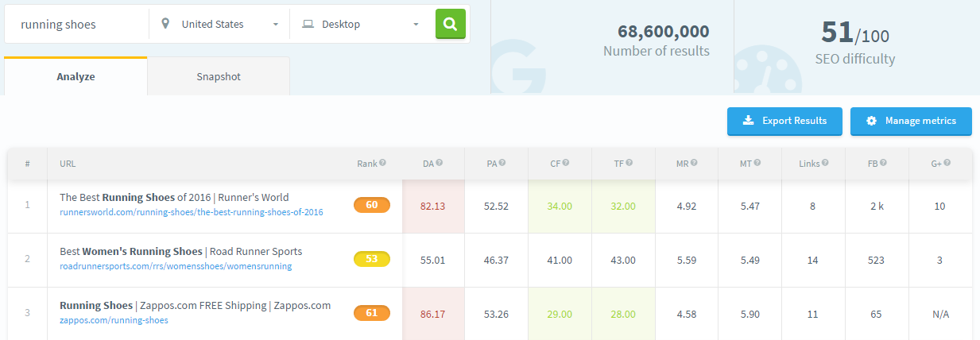This screenshot has height=340, width=980.
Task: Click the PA value 46.37
Action: tap(497, 260)
